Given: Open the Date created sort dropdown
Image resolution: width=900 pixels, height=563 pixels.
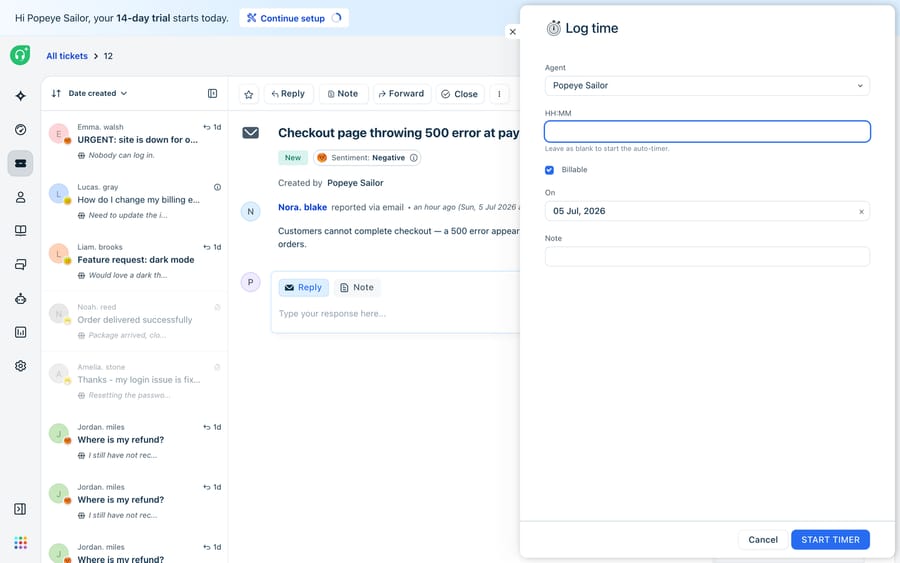Looking at the screenshot, I should pos(98,94).
